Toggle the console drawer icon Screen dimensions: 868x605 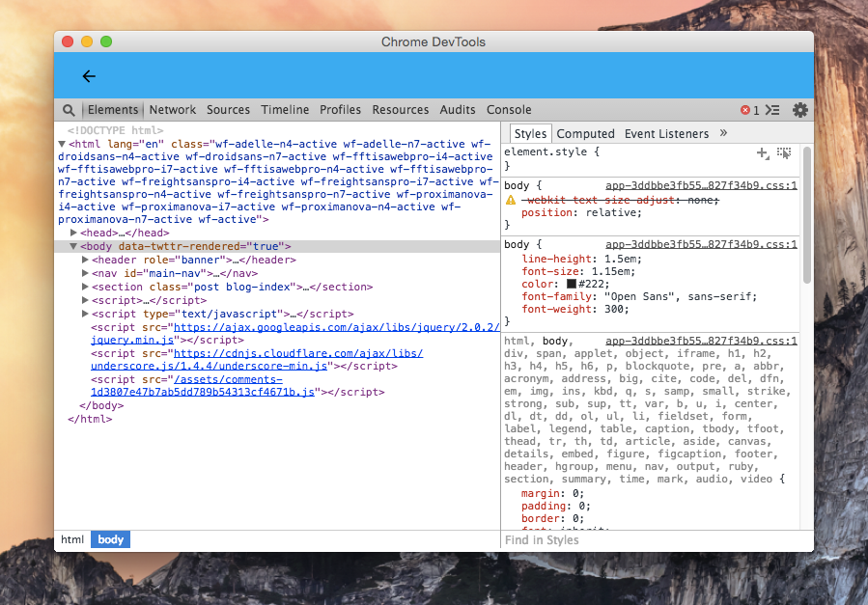772,110
